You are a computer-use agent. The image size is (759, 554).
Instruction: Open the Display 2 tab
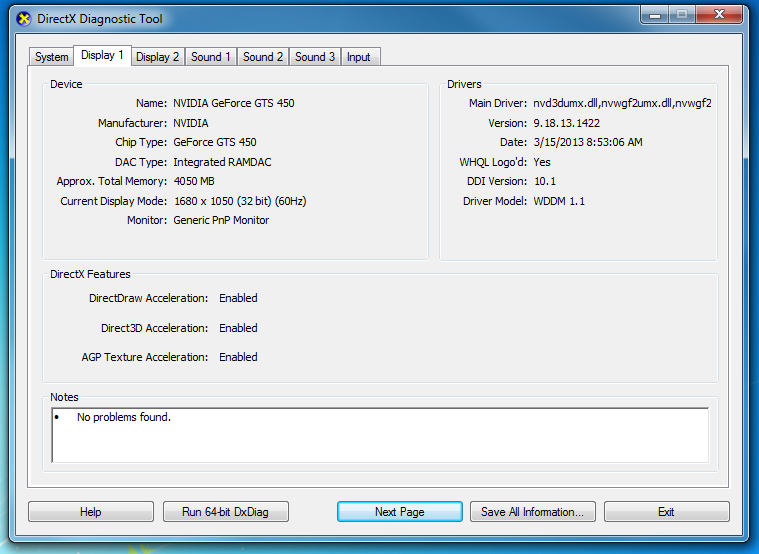(x=157, y=57)
